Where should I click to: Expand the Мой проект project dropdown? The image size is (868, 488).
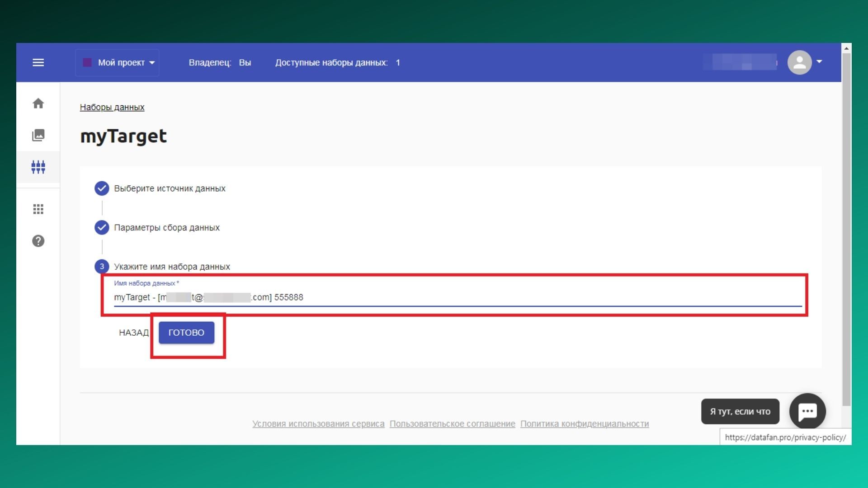click(117, 62)
